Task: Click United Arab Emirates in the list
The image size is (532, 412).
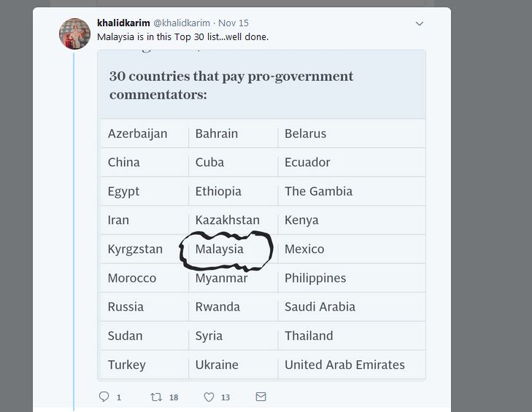Action: click(x=344, y=365)
